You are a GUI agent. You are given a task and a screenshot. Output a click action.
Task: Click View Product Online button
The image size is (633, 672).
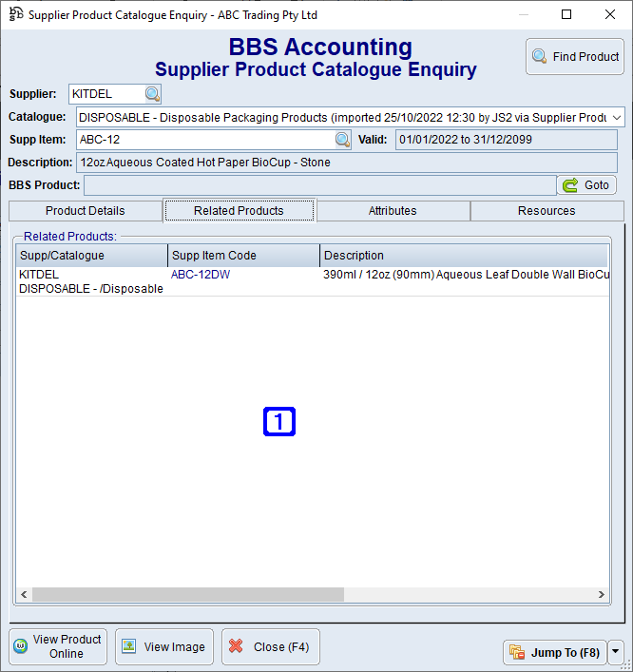[58, 646]
